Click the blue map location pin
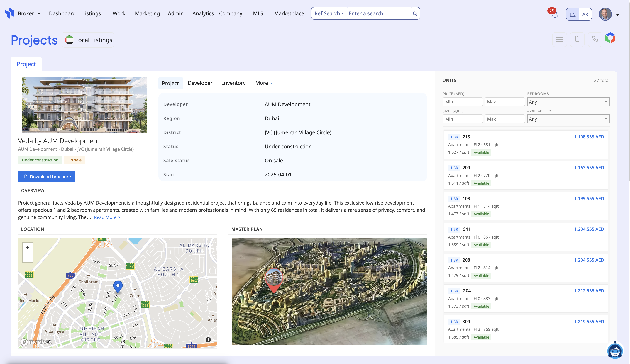The image size is (630, 364). [x=118, y=287]
